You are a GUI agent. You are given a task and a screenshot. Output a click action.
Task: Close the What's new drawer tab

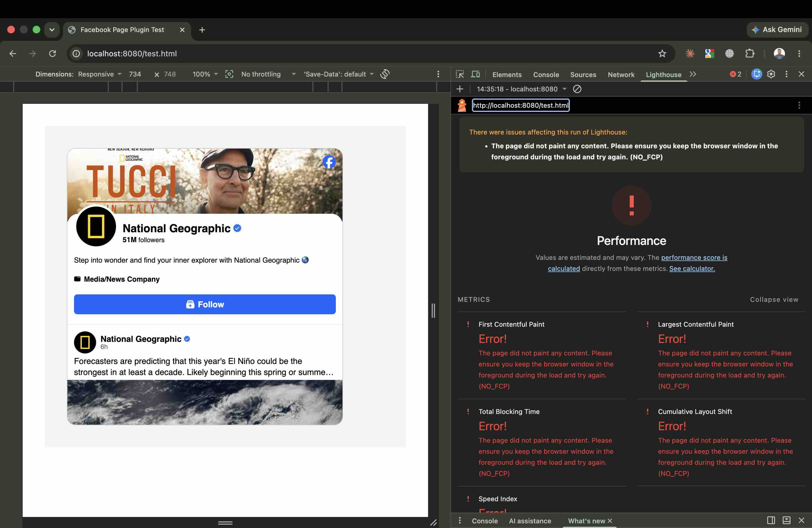610,521
